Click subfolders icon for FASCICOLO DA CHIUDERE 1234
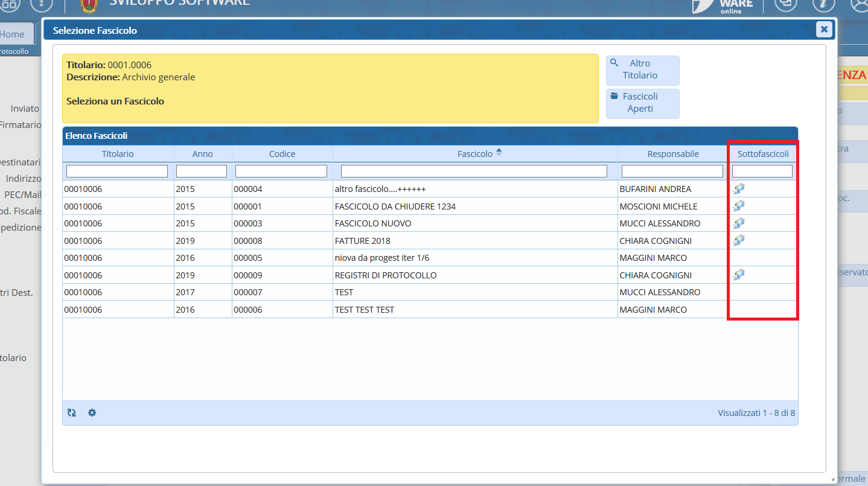868x486 pixels. point(738,206)
